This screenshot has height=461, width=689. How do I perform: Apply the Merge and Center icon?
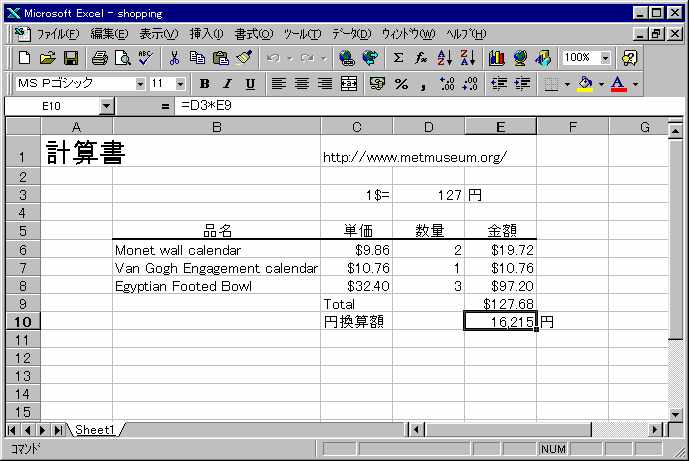click(x=349, y=84)
